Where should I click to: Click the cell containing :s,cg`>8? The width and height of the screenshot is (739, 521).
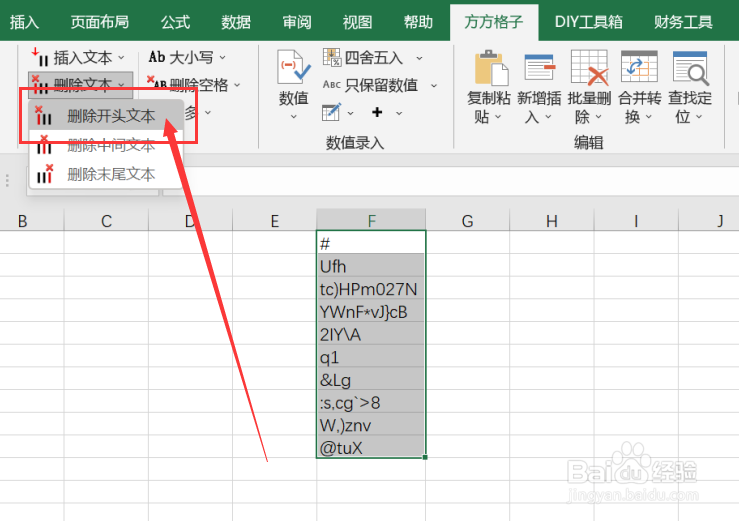pos(371,401)
